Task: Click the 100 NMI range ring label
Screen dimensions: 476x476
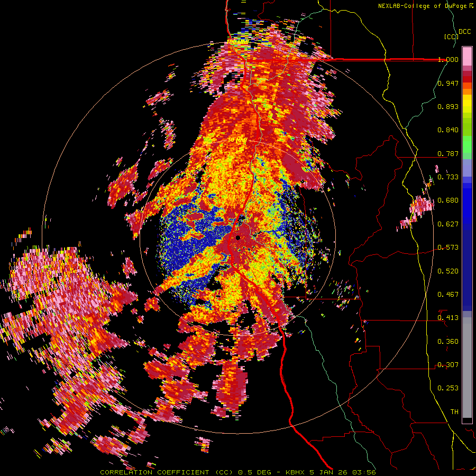Action: coord(237,42)
